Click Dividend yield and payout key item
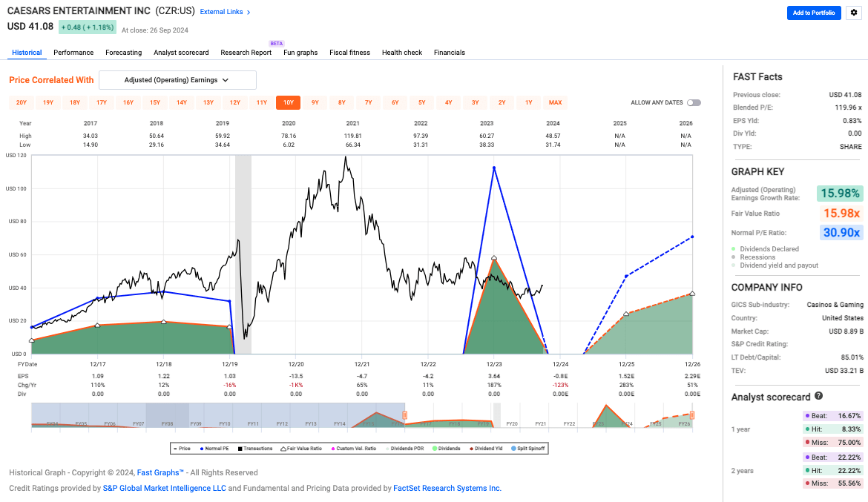The image size is (868, 502). point(775,265)
